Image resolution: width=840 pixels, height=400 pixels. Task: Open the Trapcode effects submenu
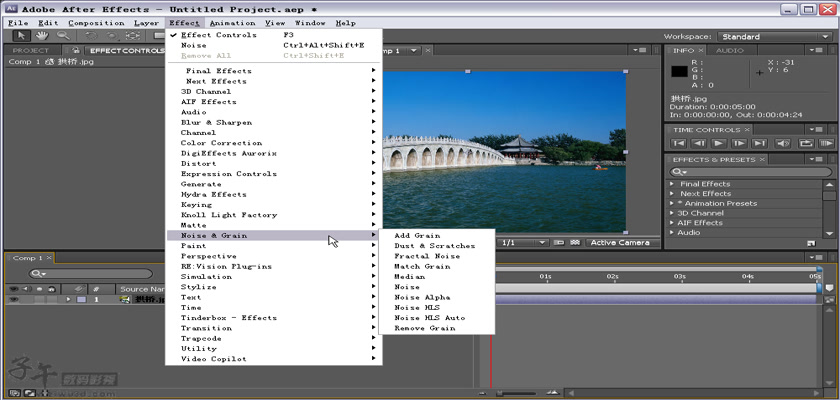click(x=274, y=338)
